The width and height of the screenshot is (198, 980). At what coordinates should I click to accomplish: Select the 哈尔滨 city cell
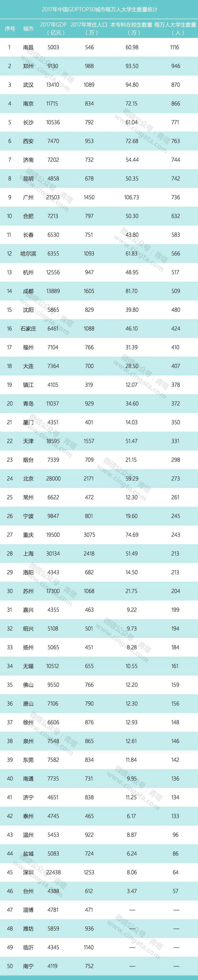coord(28,253)
